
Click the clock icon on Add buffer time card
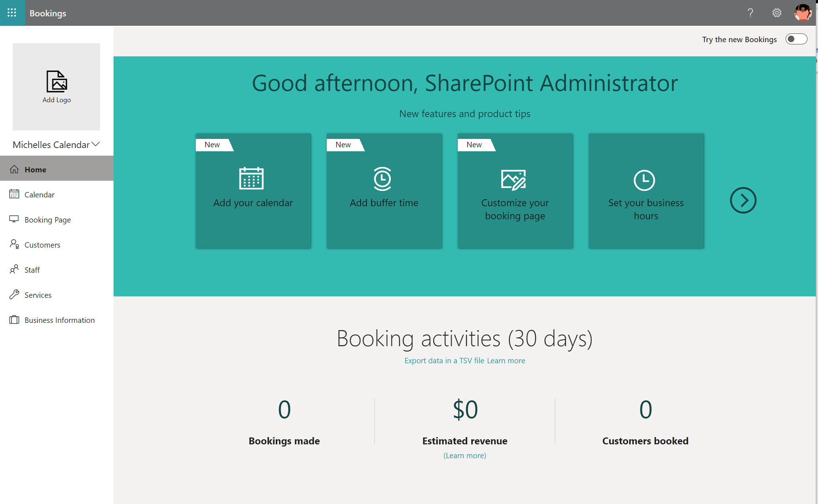[x=382, y=179]
